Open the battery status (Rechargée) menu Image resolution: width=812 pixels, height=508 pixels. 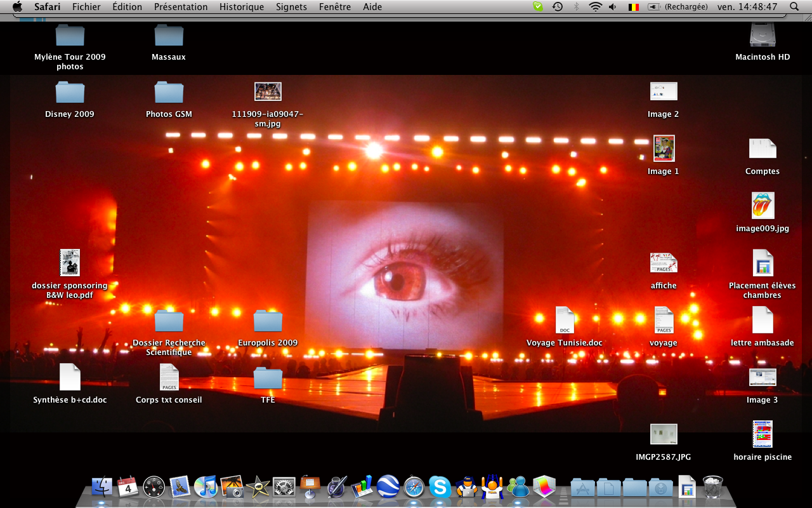tap(678, 7)
